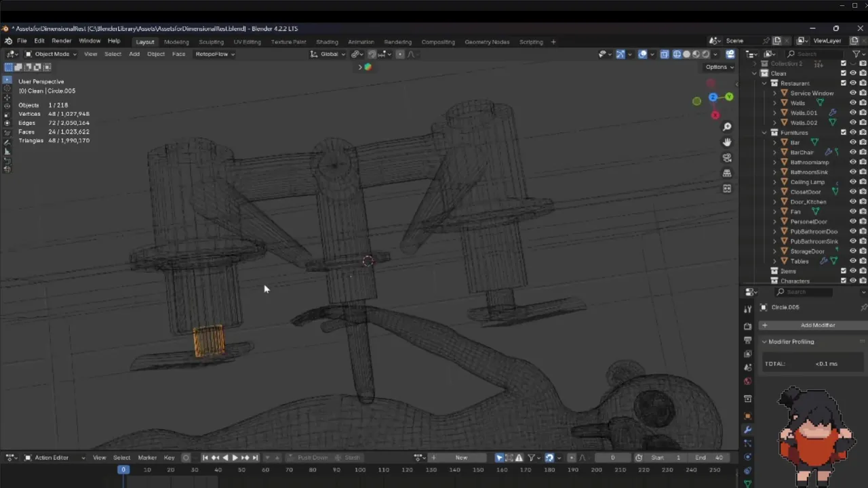Select the pan hand navigation icon

click(727, 142)
